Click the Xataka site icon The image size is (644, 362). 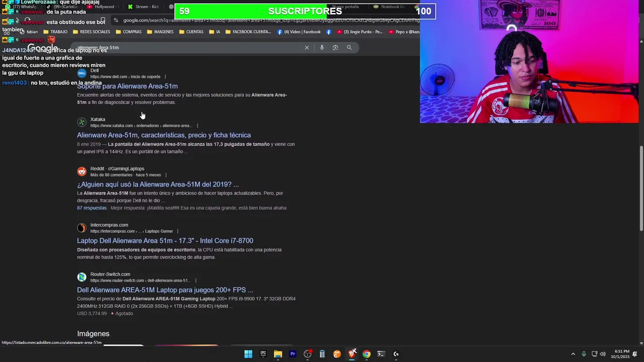pos(82,122)
